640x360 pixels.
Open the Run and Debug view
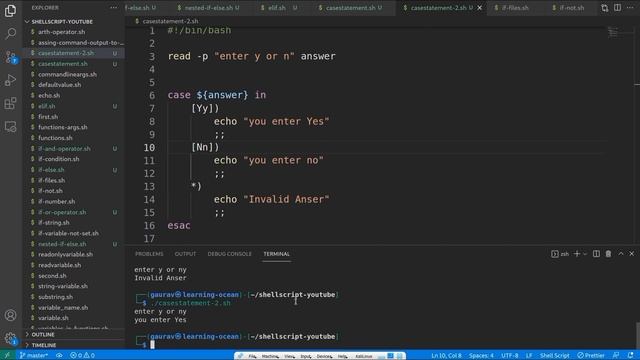(11, 80)
